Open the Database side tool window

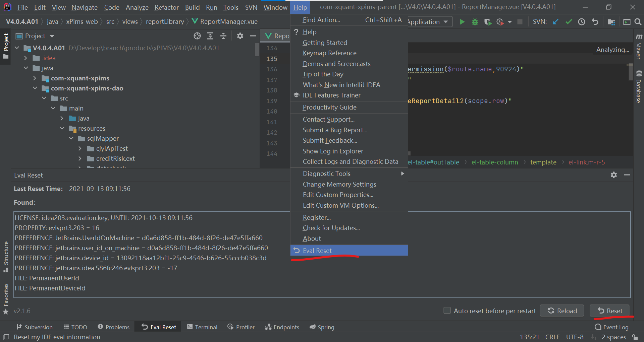[x=639, y=86]
